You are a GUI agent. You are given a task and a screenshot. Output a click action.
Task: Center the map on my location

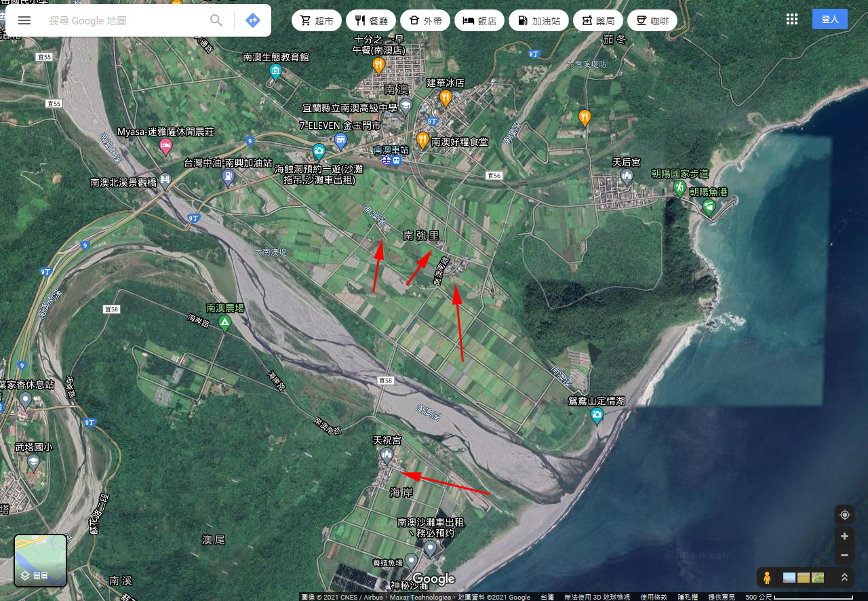tap(844, 514)
